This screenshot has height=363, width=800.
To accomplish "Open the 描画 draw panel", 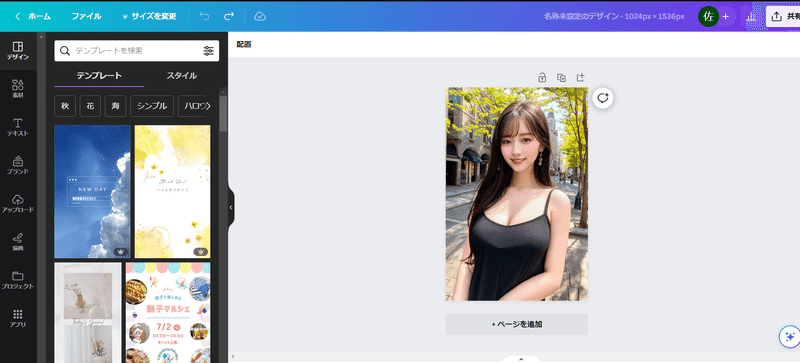I will pos(18,241).
